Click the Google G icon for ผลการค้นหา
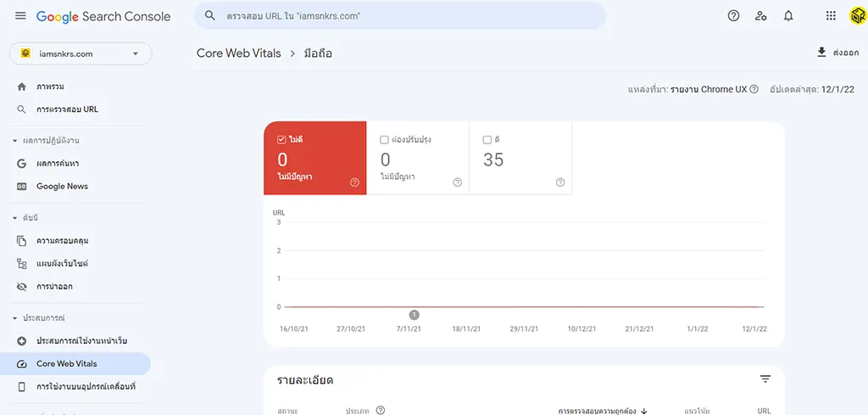 [x=21, y=164]
